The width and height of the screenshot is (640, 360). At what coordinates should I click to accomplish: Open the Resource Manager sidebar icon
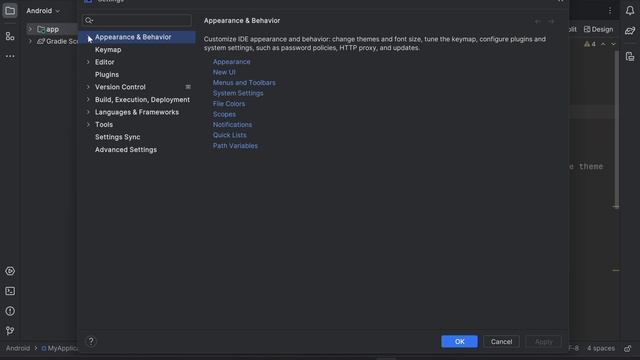coord(10,36)
